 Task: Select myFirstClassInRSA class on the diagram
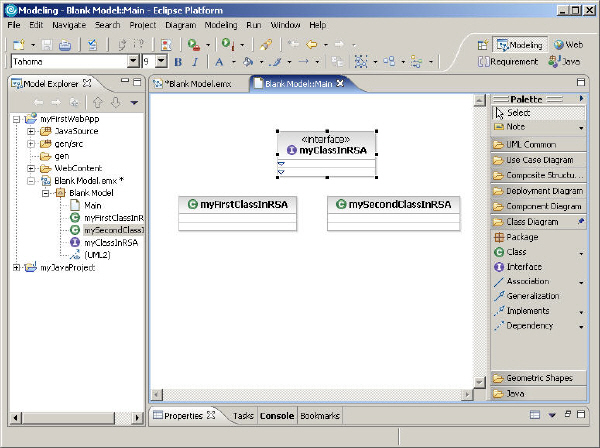point(237,213)
